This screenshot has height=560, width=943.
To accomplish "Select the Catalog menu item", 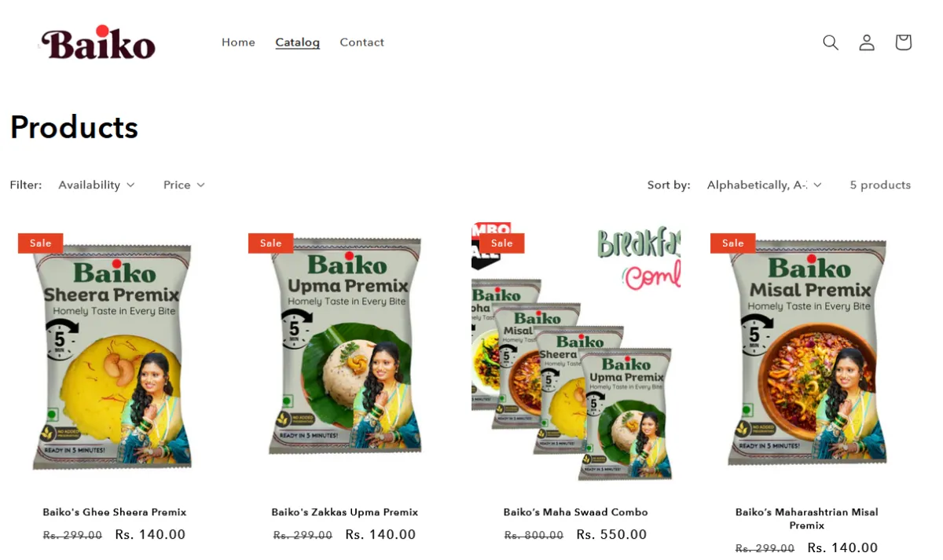I will click(x=298, y=42).
